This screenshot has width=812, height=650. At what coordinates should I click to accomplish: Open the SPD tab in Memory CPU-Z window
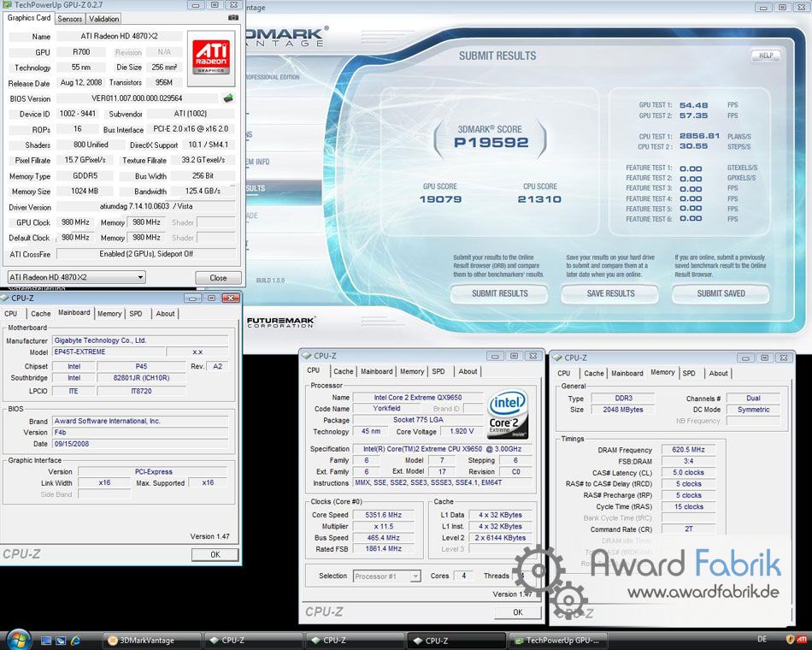click(x=689, y=373)
